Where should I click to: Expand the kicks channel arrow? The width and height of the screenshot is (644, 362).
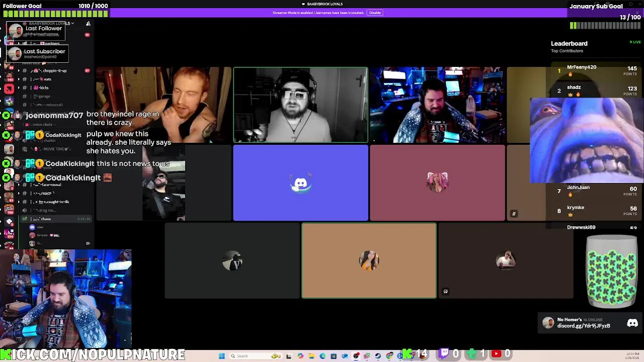pos(19,88)
